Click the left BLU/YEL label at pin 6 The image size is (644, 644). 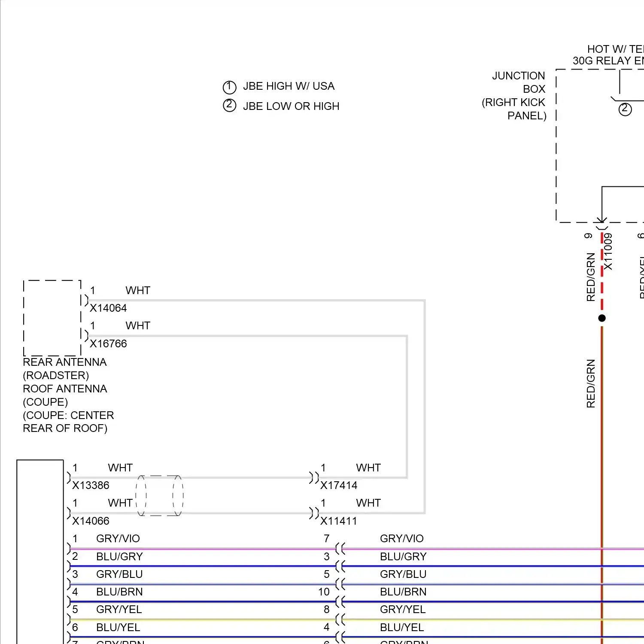click(118, 628)
